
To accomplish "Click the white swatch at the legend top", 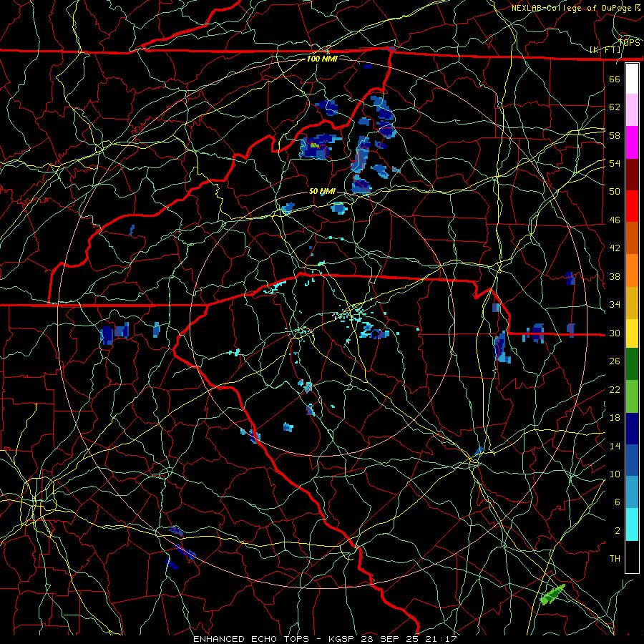I will [x=632, y=79].
